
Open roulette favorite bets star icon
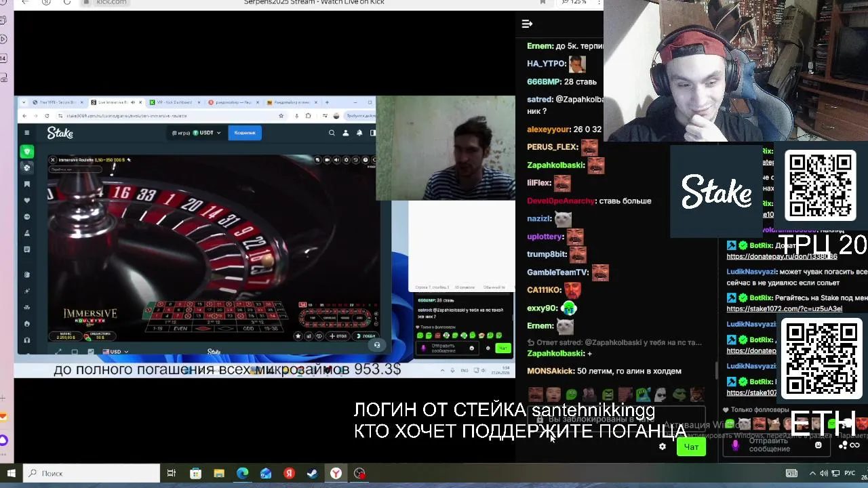click(x=298, y=335)
